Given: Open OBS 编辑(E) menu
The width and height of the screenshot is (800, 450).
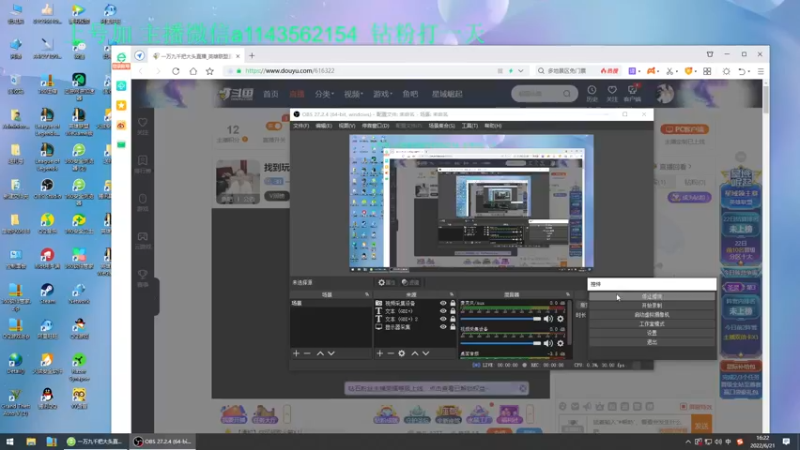Looking at the screenshot, I should pyautogui.click(x=323, y=126).
